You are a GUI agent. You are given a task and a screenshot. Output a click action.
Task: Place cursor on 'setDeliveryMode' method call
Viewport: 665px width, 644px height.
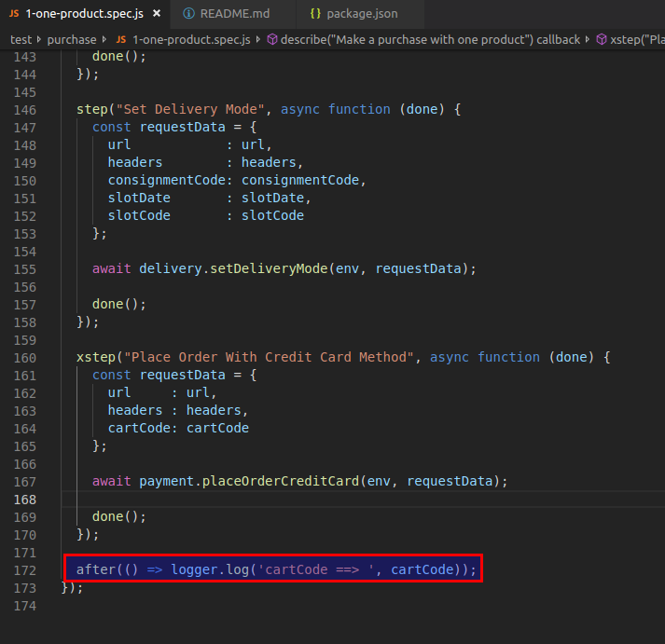269,268
